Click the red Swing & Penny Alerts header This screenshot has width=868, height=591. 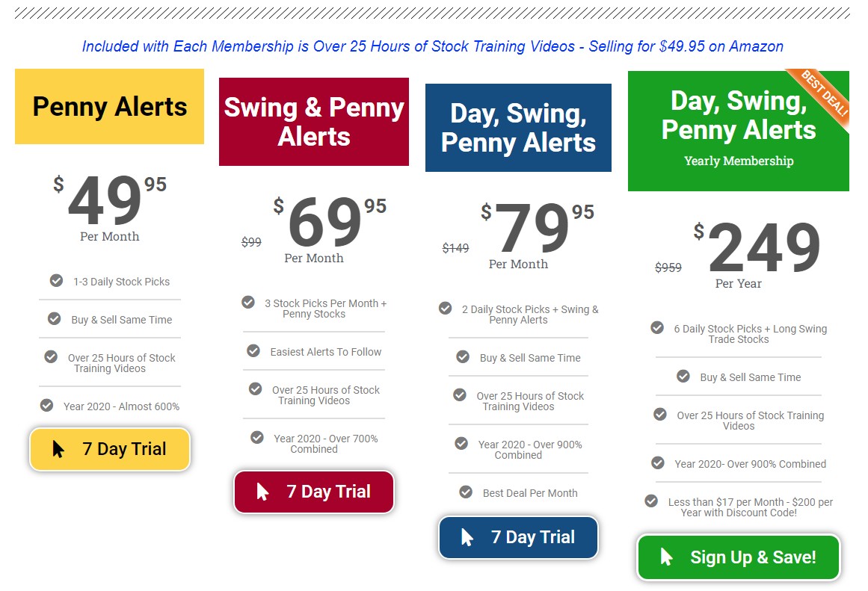coord(314,122)
